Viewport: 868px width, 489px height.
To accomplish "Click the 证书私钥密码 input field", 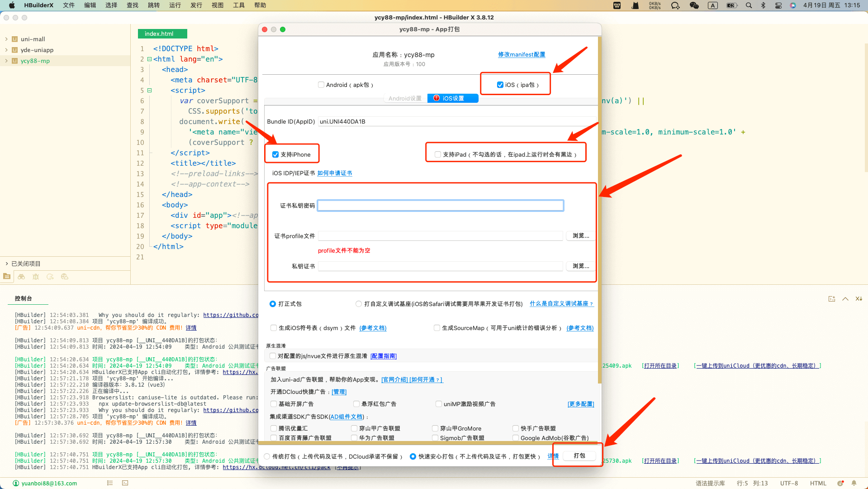I will click(x=440, y=206).
